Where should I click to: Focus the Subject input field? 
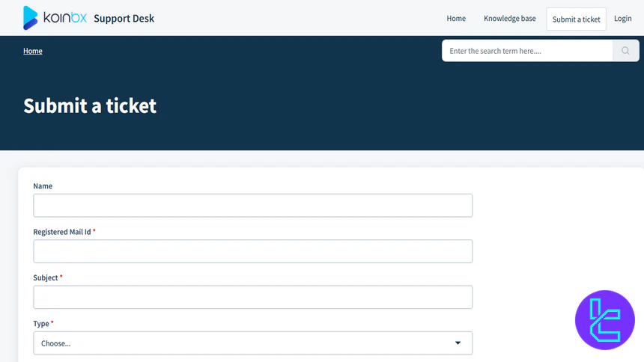[x=252, y=297]
